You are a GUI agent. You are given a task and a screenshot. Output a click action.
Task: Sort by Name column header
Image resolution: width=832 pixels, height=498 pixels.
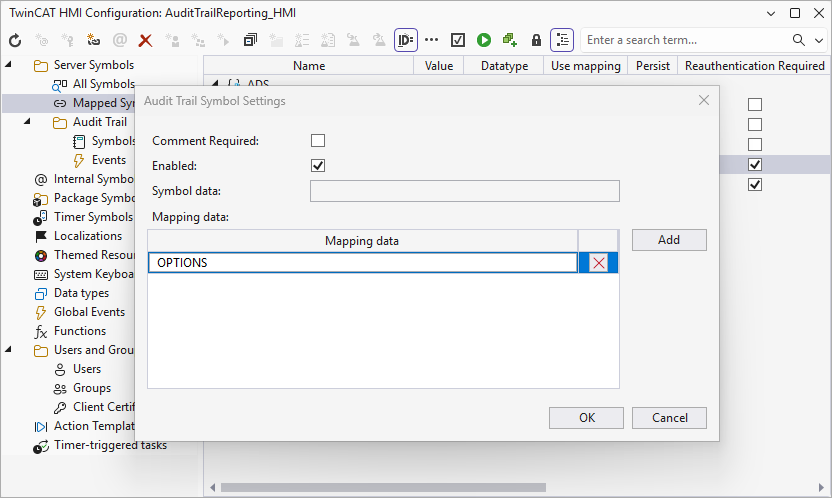[309, 66]
